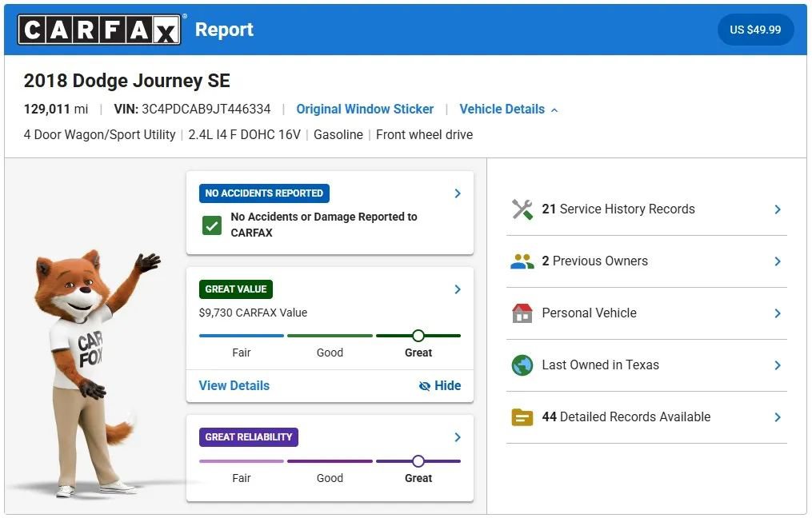Viewport: 812px width, 518px height.
Task: Click the Gasoline fuel type text
Action: click(x=338, y=134)
